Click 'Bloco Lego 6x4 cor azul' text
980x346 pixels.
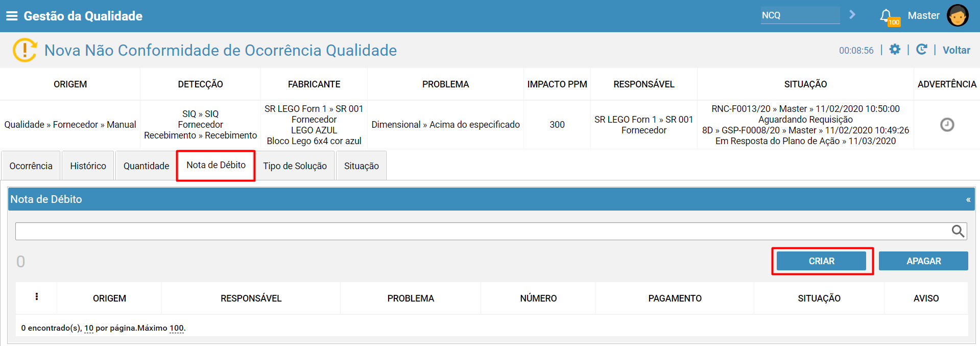click(314, 141)
